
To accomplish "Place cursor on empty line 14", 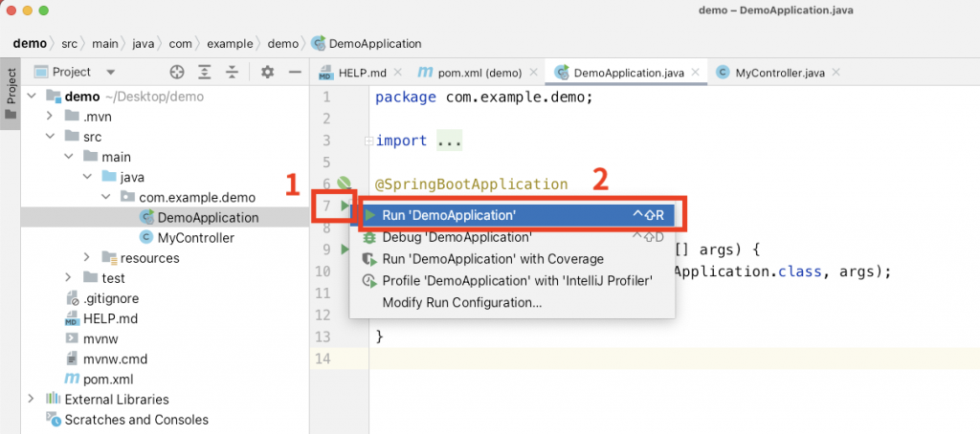I will click(675, 359).
